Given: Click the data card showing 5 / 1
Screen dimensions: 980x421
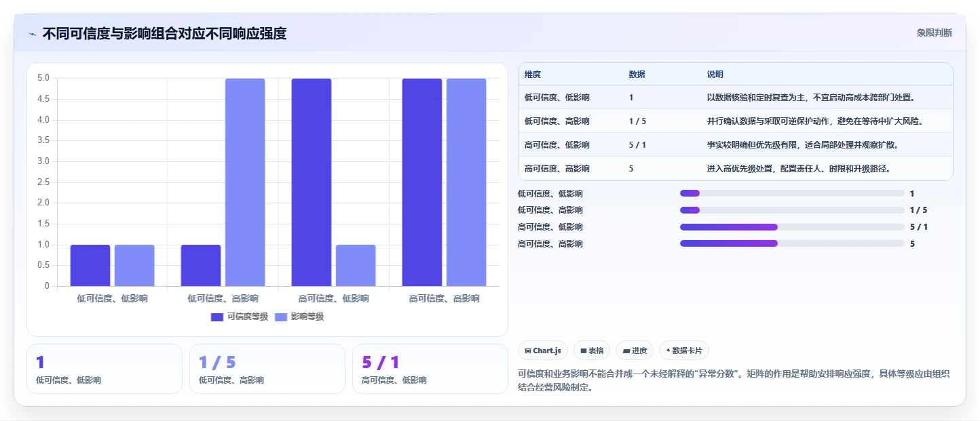Looking at the screenshot, I should (430, 369).
